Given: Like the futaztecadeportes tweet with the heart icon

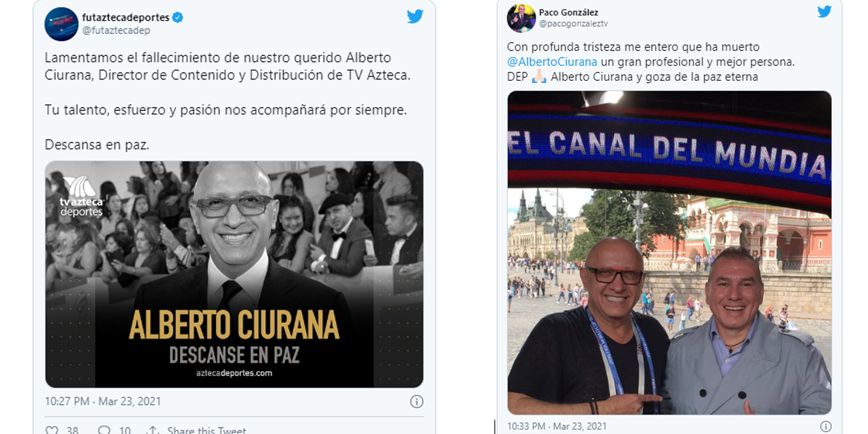Looking at the screenshot, I should (x=52, y=430).
